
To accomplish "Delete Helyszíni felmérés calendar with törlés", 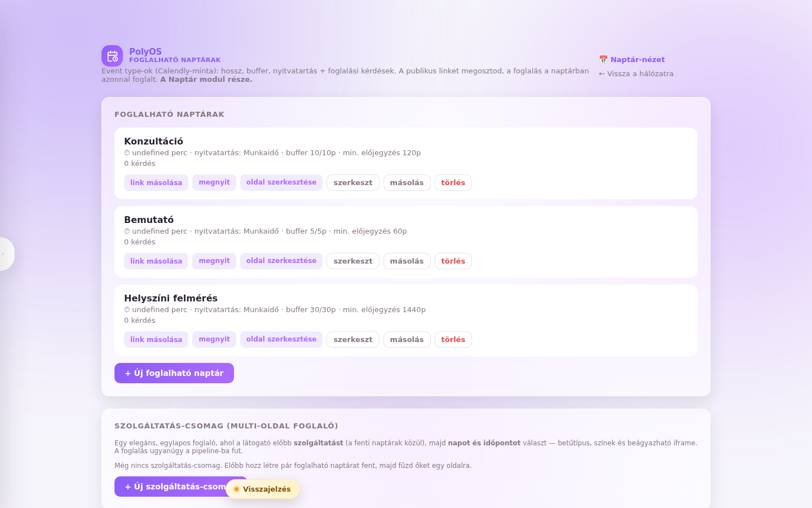I will click(x=453, y=339).
